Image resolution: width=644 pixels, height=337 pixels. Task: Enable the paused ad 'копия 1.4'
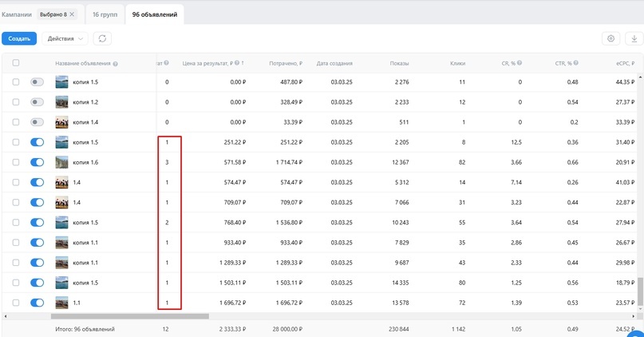pos(37,122)
